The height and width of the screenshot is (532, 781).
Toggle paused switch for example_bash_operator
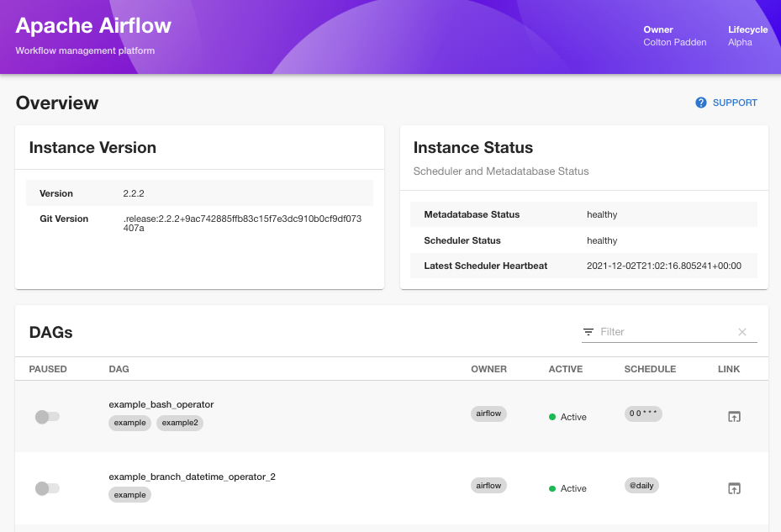point(47,416)
